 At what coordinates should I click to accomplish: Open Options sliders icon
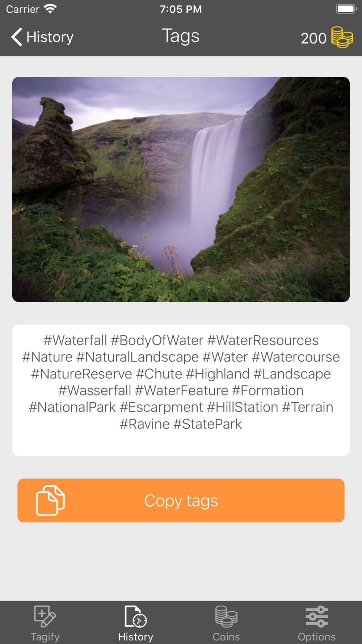tap(317, 616)
